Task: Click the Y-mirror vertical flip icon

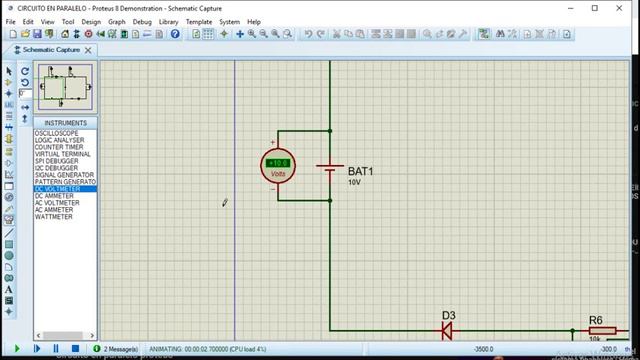Action: (x=25, y=119)
